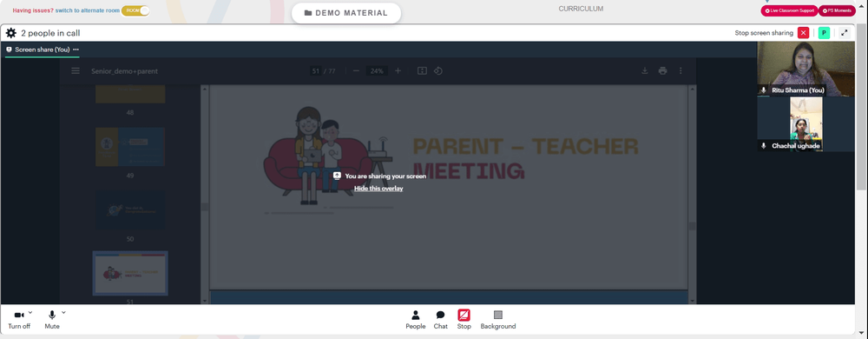868x339 pixels.
Task: Click Chachal ughade microphone status icon
Action: pyautogui.click(x=764, y=146)
